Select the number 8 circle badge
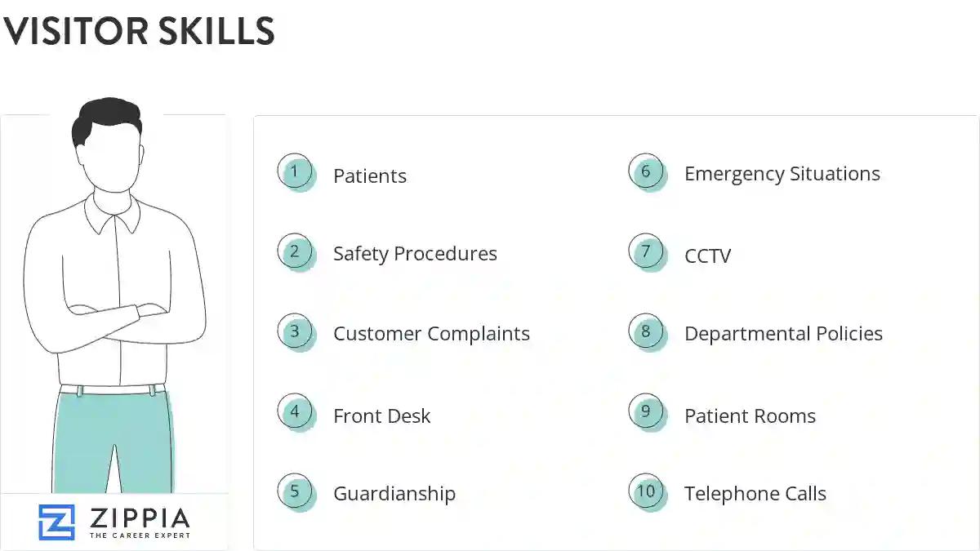Image resolution: width=980 pixels, height=551 pixels. (x=646, y=332)
